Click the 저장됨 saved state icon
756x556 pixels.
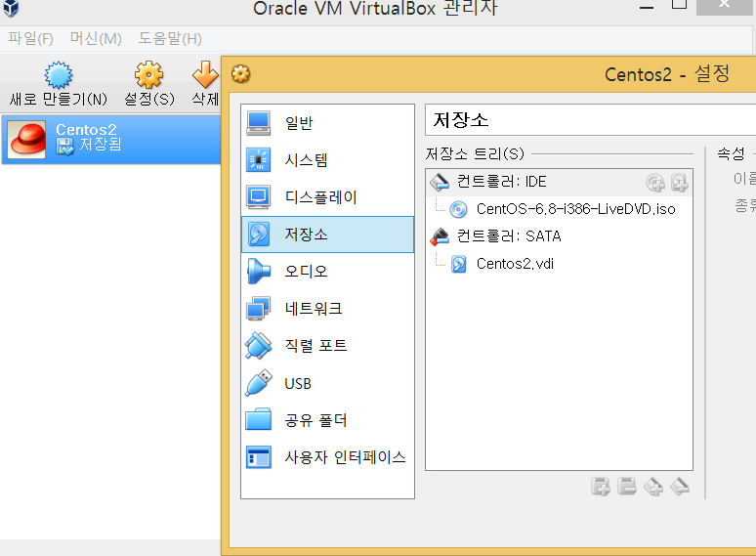65,147
